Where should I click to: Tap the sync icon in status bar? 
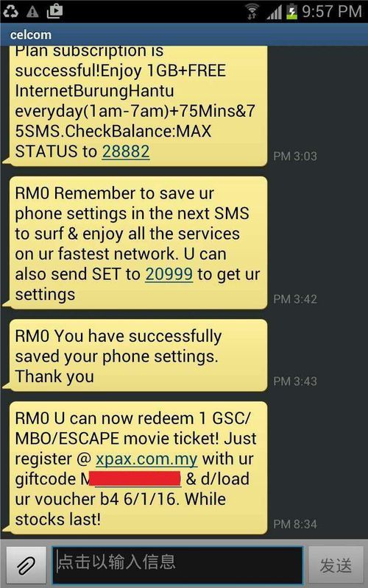[x=10, y=12]
